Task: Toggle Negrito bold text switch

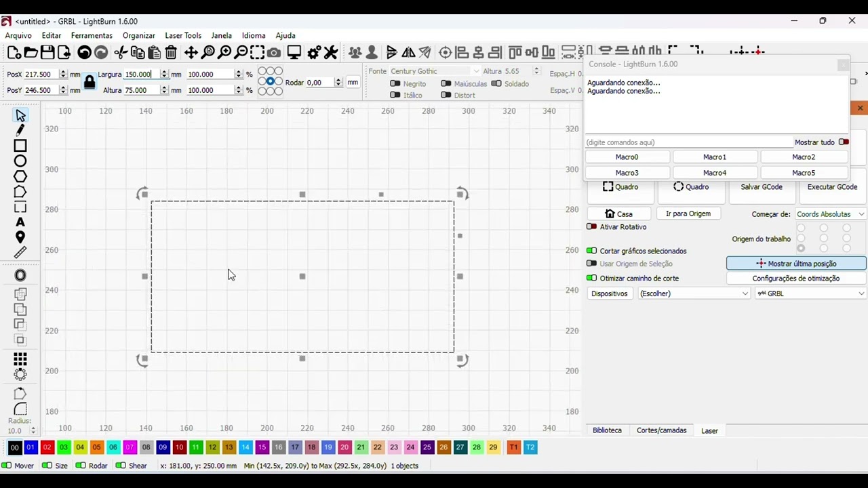Action: 395,84
